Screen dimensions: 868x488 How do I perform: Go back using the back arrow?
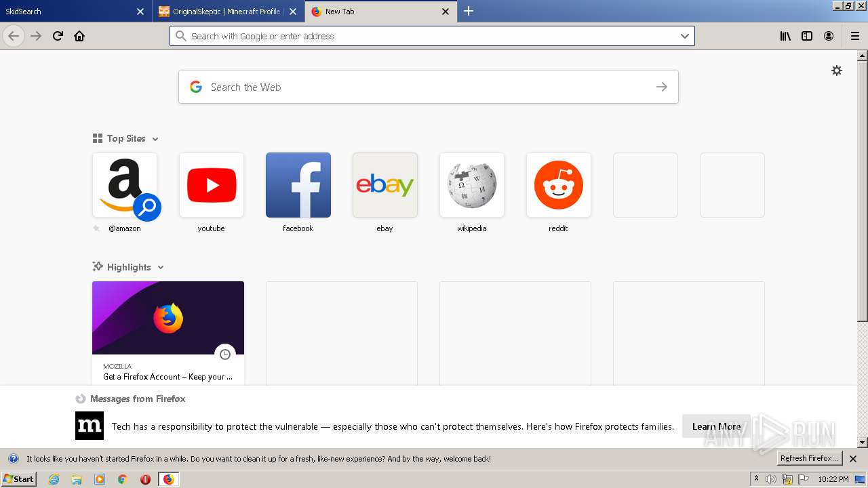coord(14,36)
